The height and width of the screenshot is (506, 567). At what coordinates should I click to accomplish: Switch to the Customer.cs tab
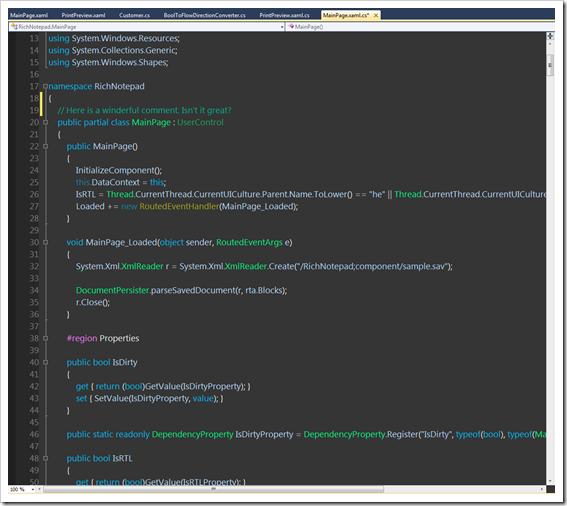[135, 15]
